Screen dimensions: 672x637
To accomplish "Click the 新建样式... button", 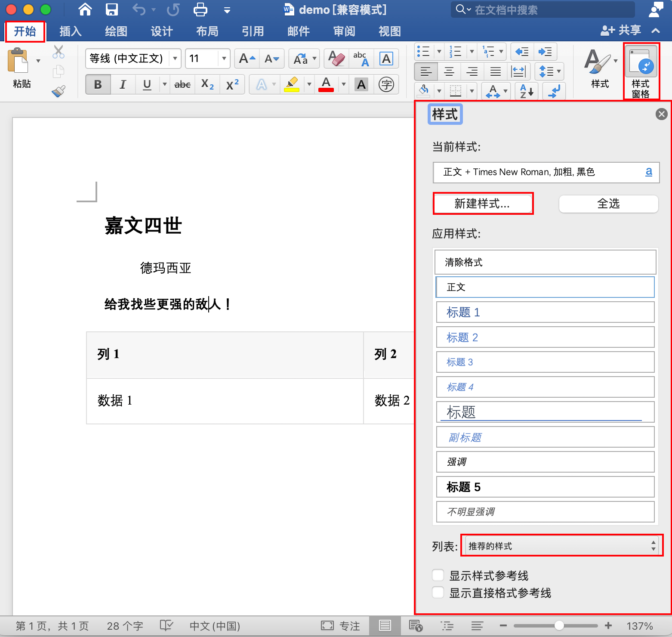I will [483, 204].
